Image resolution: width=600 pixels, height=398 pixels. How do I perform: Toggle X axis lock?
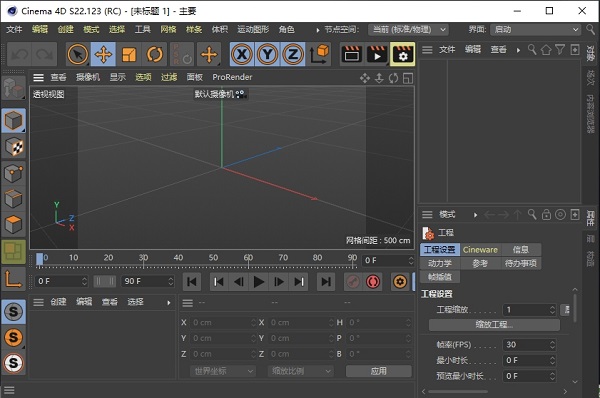(x=242, y=54)
